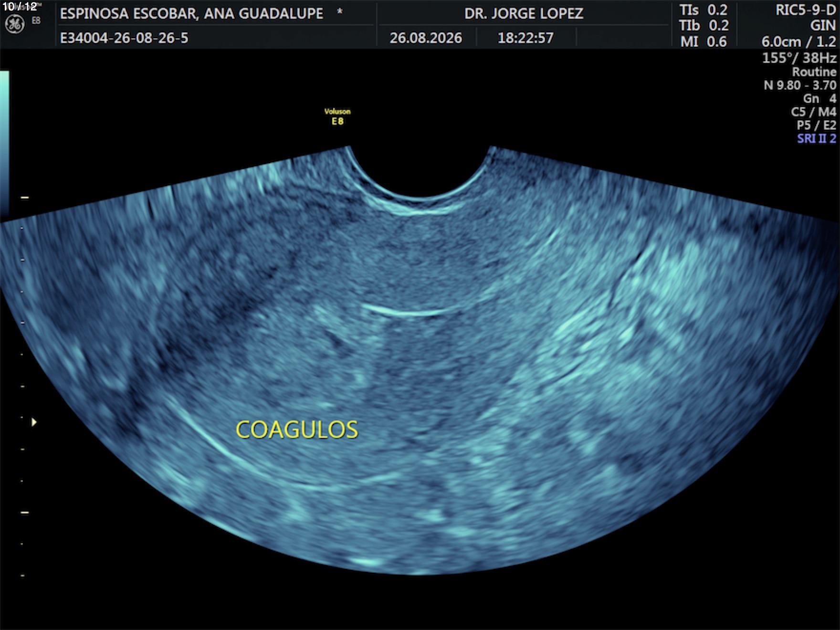
Task: Click the asterisk next to patient name
Action: click(x=339, y=11)
